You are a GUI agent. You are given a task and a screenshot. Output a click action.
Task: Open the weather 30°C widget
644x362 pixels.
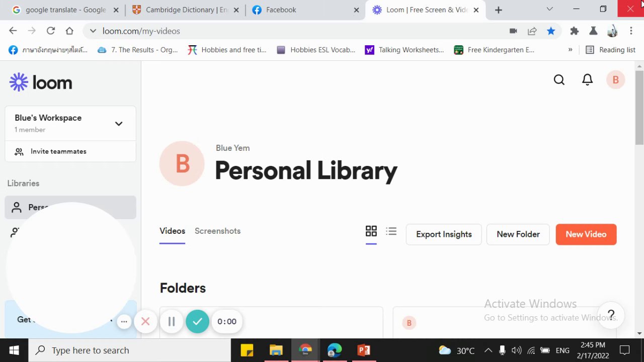coord(456,350)
